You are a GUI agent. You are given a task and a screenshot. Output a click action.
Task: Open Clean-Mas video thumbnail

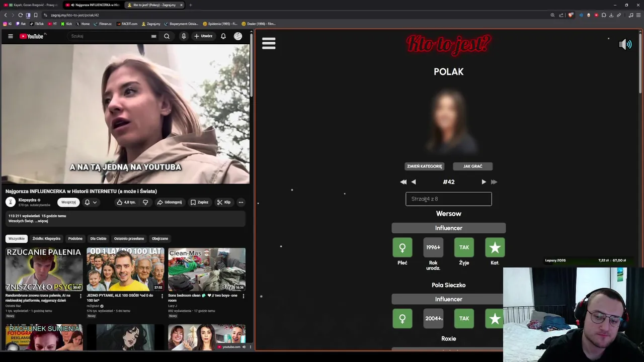click(x=207, y=269)
